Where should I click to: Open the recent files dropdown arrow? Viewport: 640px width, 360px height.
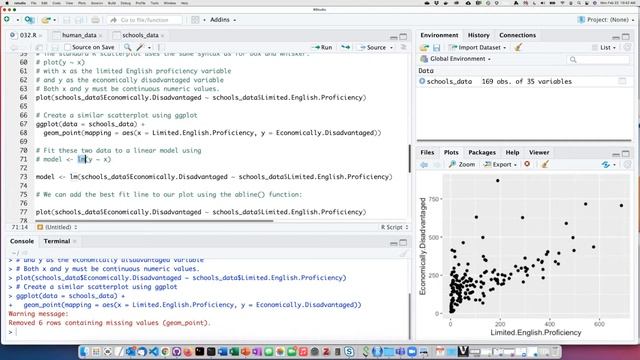click(55, 20)
